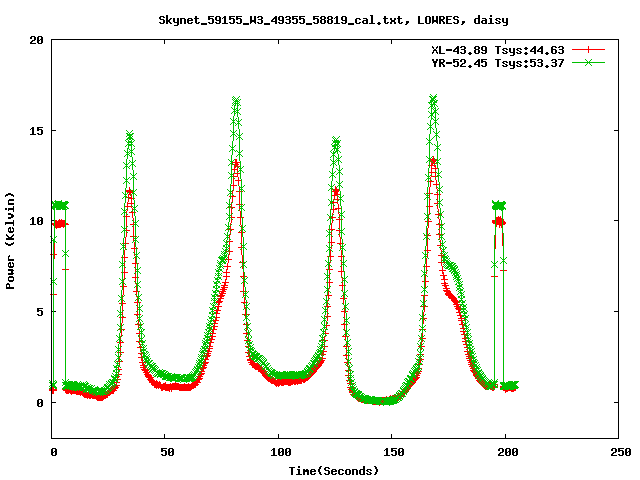Click x-axis tick label 150
Viewport: 640px width, 480px height.
click(x=393, y=452)
